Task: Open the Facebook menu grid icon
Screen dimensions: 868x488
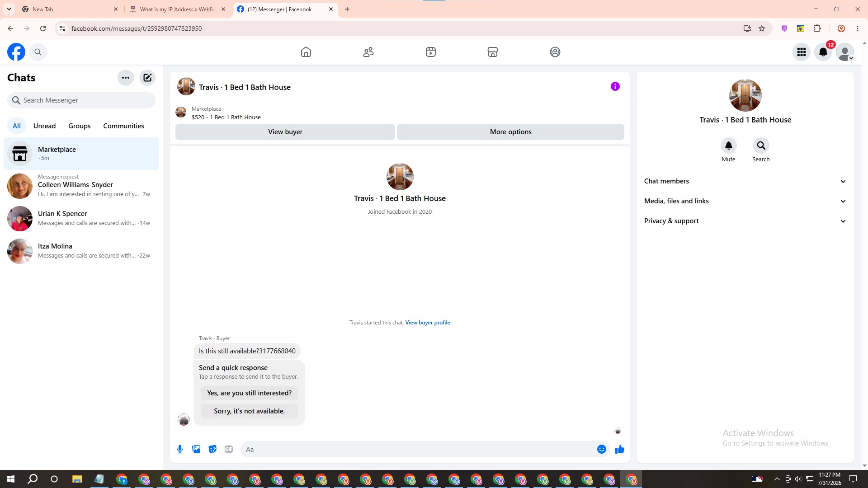Action: tap(802, 52)
